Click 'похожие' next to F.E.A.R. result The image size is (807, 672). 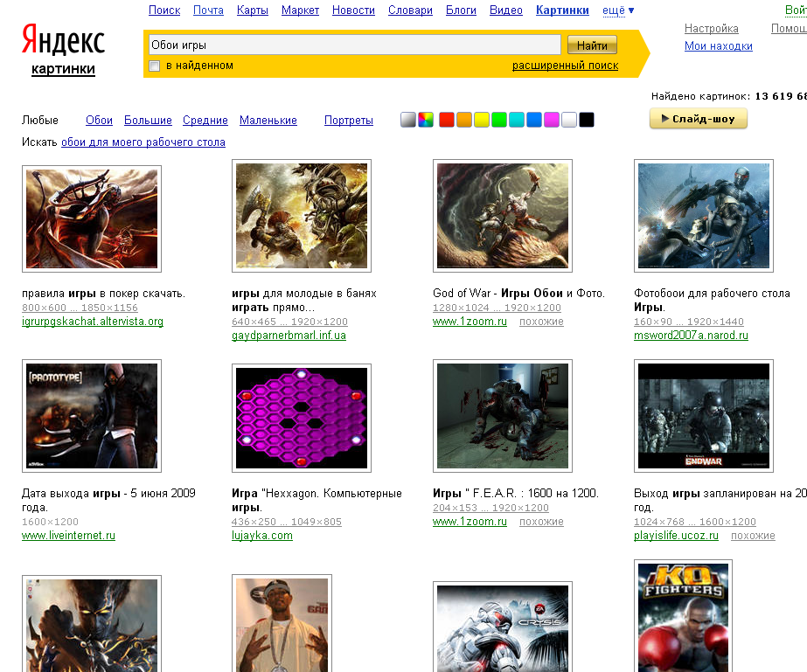pos(541,521)
